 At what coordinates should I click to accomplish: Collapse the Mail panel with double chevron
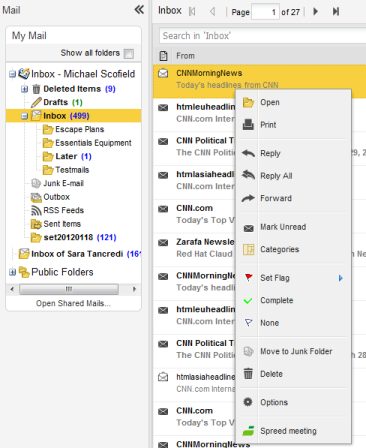tap(139, 10)
